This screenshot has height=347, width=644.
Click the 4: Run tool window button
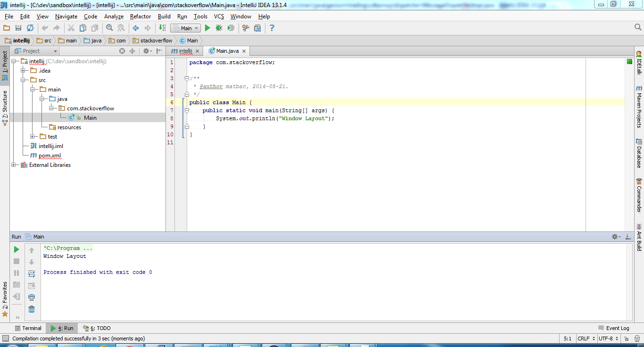pyautogui.click(x=62, y=328)
